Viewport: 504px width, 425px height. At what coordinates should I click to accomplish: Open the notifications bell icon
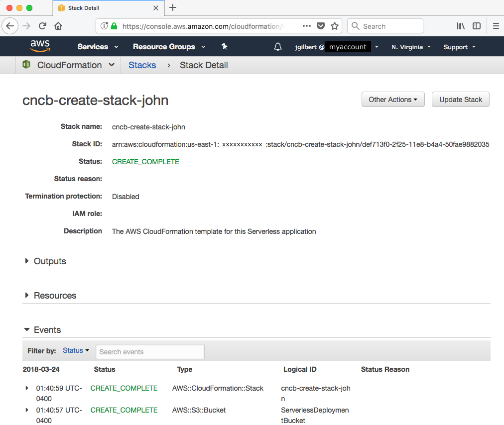[278, 47]
